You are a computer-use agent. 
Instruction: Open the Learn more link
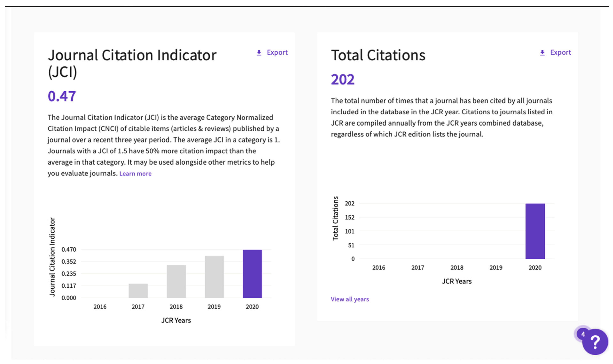point(135,174)
